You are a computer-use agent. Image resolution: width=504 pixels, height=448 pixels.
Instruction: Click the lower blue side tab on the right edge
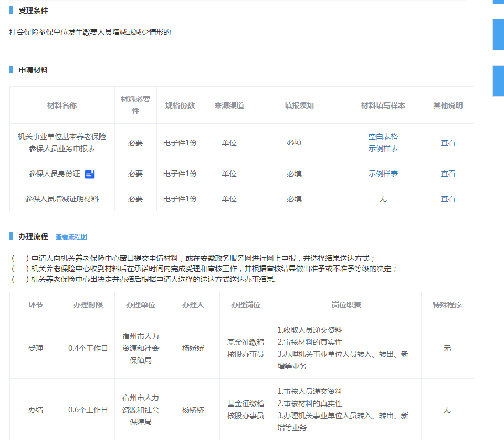coord(498,81)
